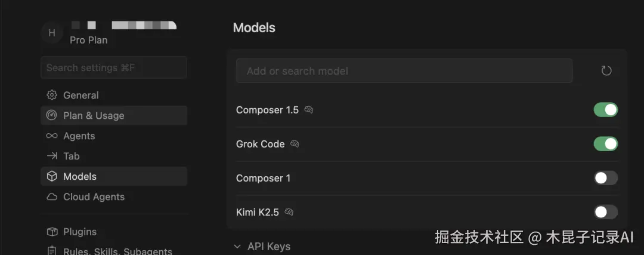Disable the Composer 1.5 model toggle

coord(605,110)
